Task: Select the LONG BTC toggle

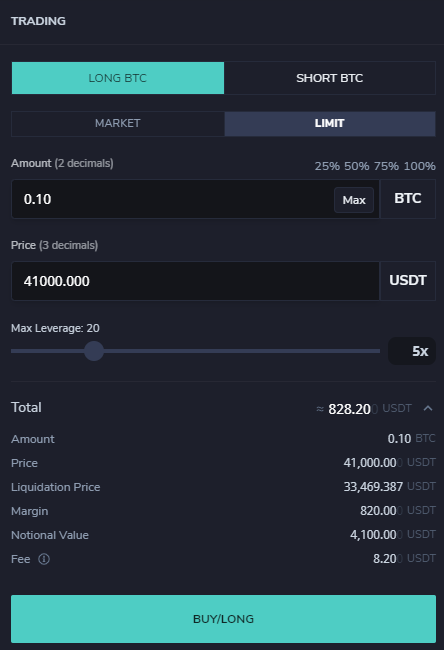Action: click(x=118, y=78)
